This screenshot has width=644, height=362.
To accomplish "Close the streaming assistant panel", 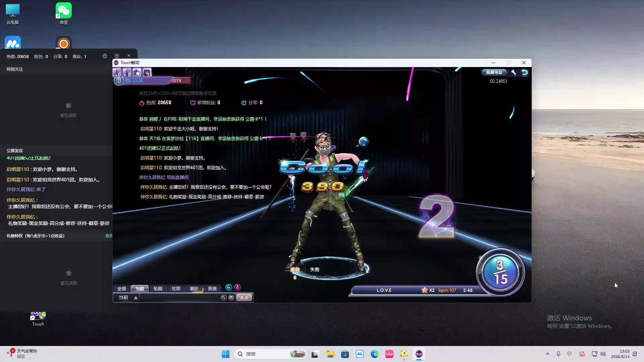I will (x=129, y=56).
